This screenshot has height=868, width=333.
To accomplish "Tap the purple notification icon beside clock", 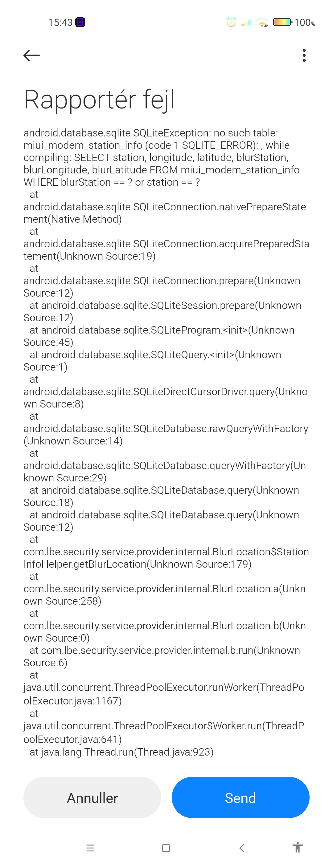I will pos(80,22).
